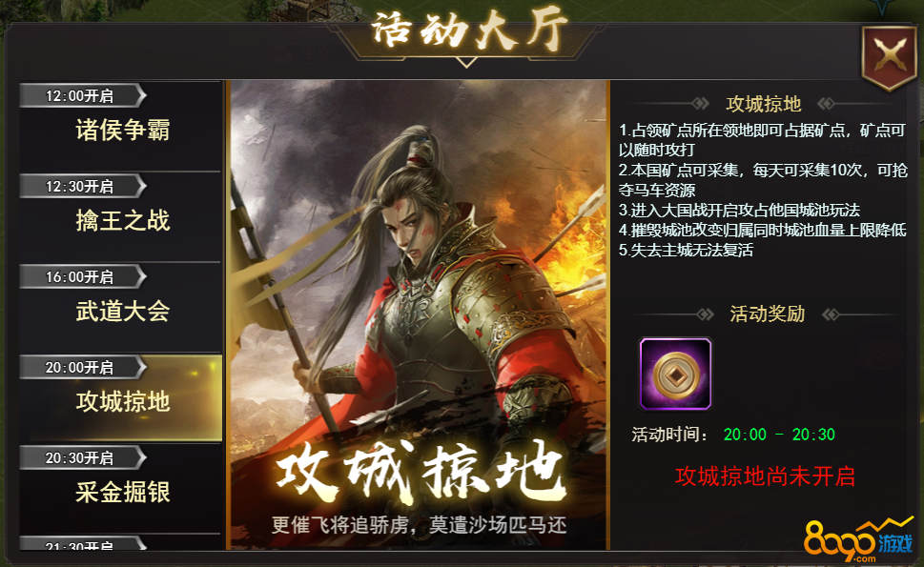Click the 攻城掠地 rules heading

(764, 104)
